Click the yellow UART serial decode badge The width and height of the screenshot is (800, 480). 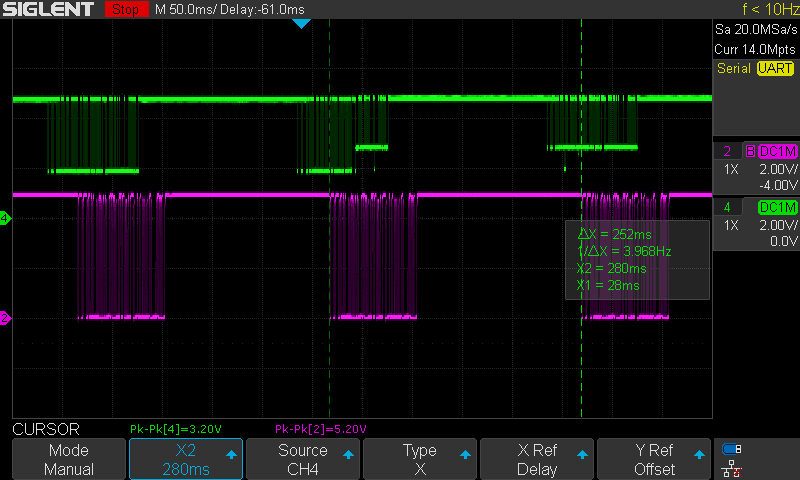pos(775,68)
